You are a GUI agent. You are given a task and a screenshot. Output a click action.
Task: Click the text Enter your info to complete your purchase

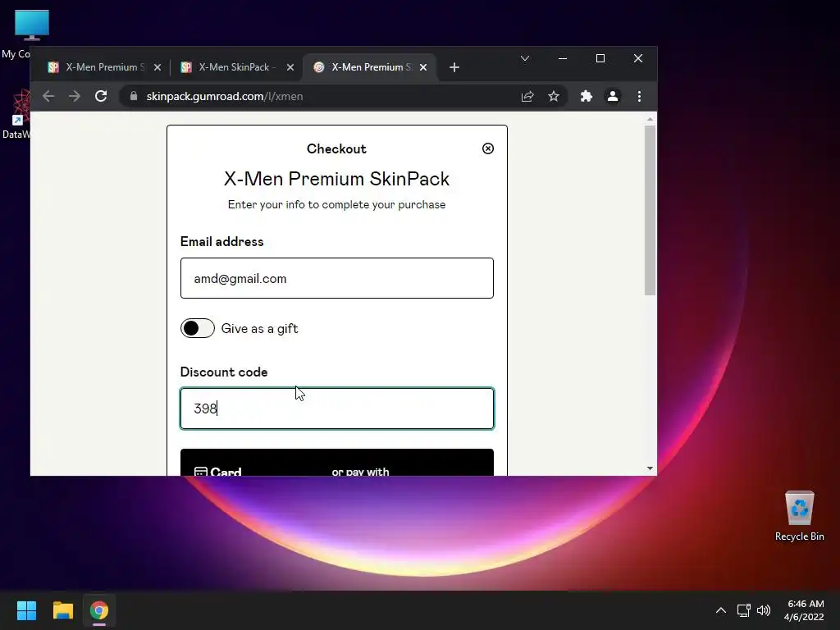336,204
